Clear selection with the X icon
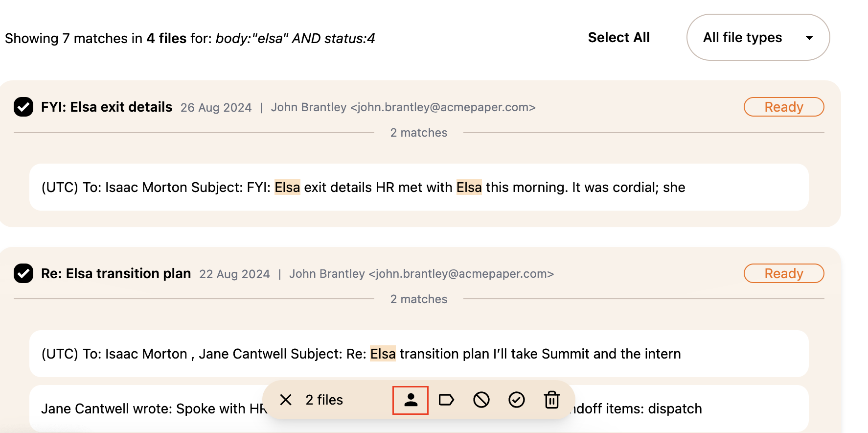 (x=286, y=400)
